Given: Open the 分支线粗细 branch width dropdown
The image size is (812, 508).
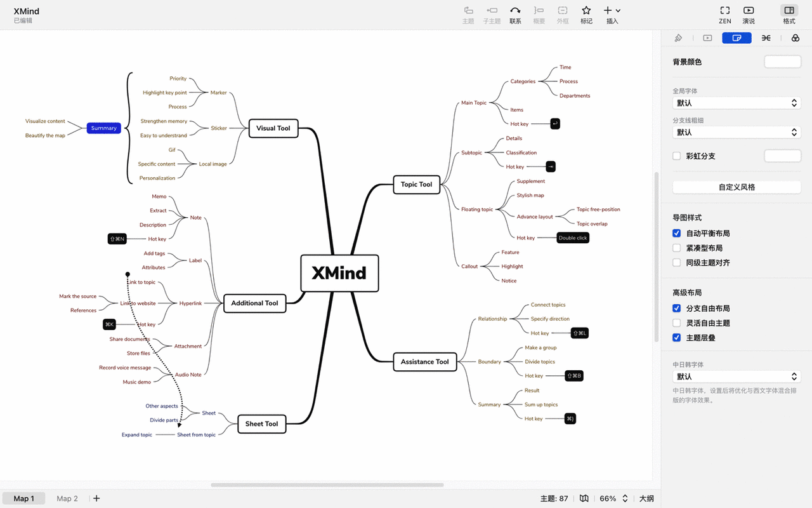Looking at the screenshot, I should (737, 132).
